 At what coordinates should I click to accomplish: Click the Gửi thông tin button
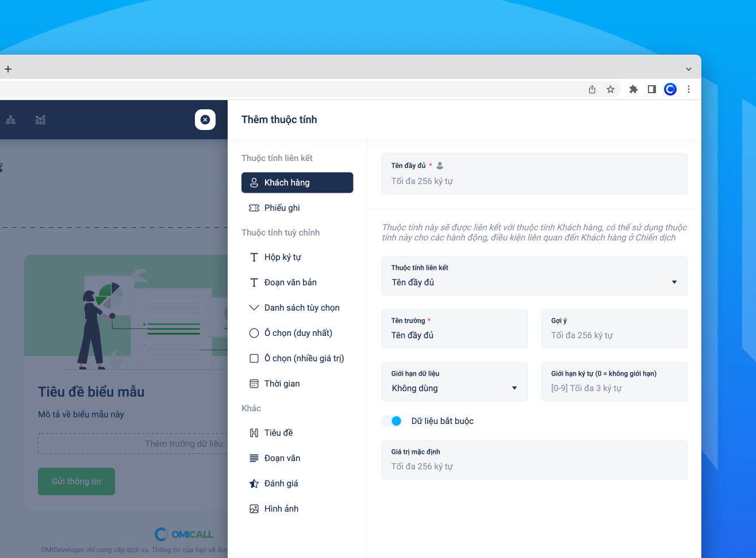click(x=76, y=481)
